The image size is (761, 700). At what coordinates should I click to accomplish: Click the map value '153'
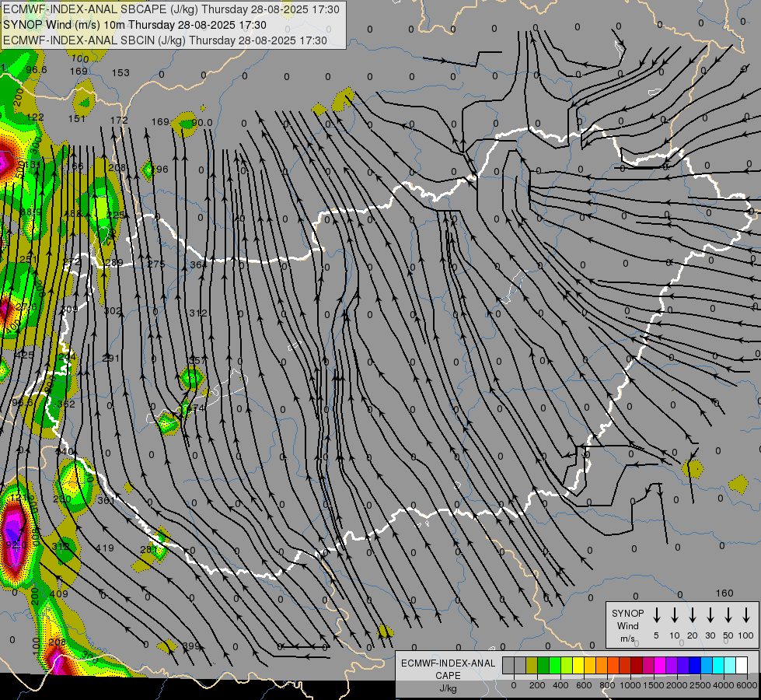(120, 73)
